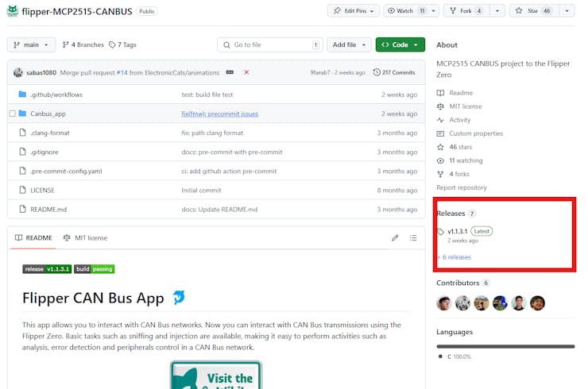Open the .gitignore file
This screenshot has width=588, height=389.
44,152
